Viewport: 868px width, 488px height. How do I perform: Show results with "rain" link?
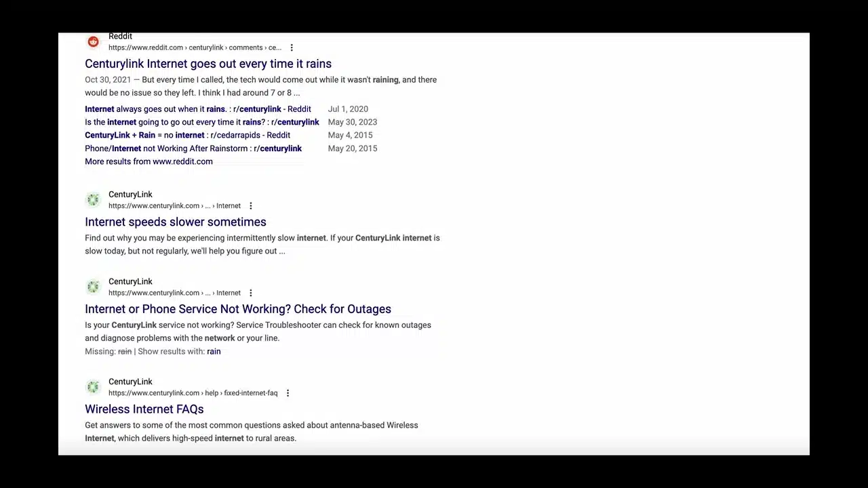(214, 351)
